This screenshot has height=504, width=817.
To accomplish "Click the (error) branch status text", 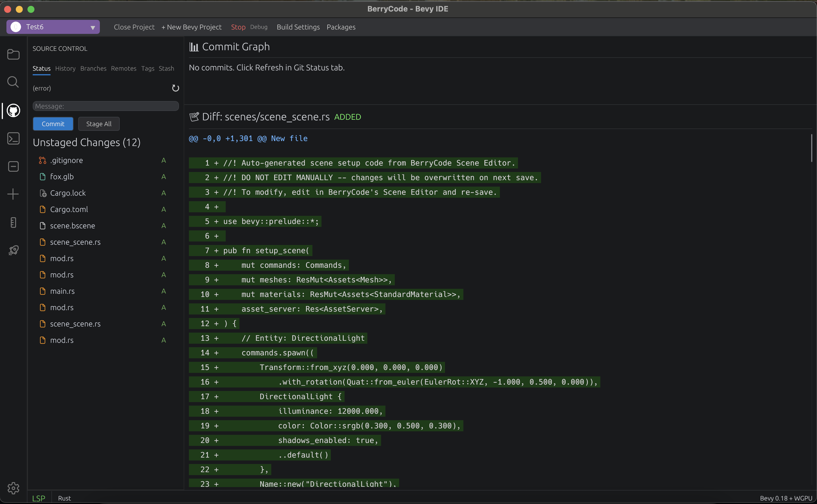I will coord(42,88).
